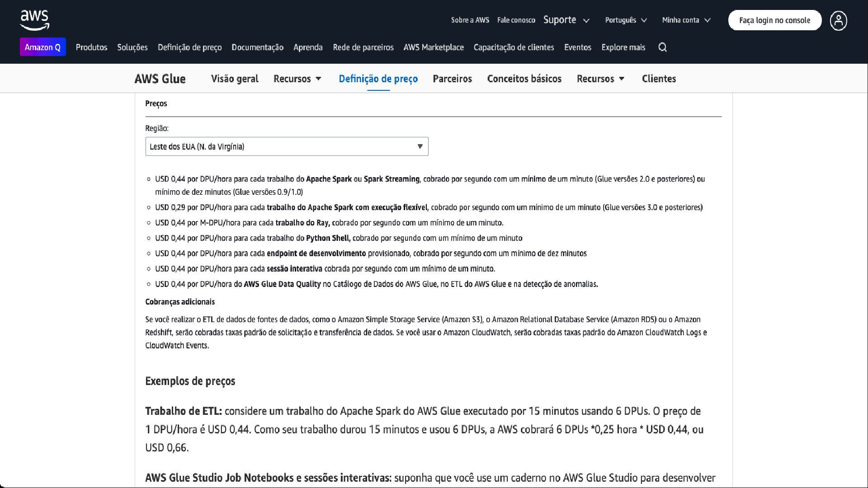Switch to Visão geral tab
Screen dimensions: 868x488
click(x=235, y=79)
